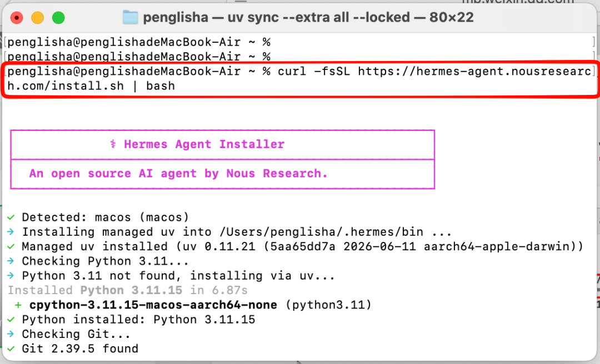Click the checkmark beside 'Git 2.39.5 found'
Screen dimensions: 600x364
click(x=11, y=348)
